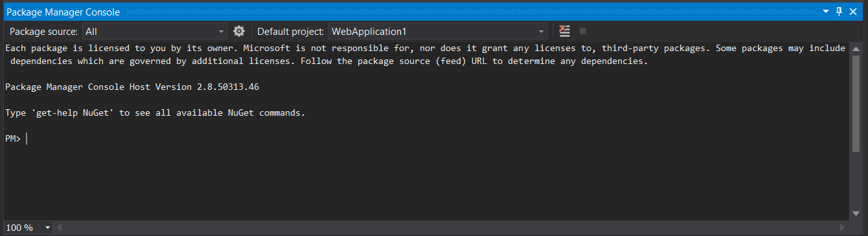Click the vertical scrollbar up arrow
Image resolution: width=868 pixels, height=236 pixels.
(x=856, y=48)
